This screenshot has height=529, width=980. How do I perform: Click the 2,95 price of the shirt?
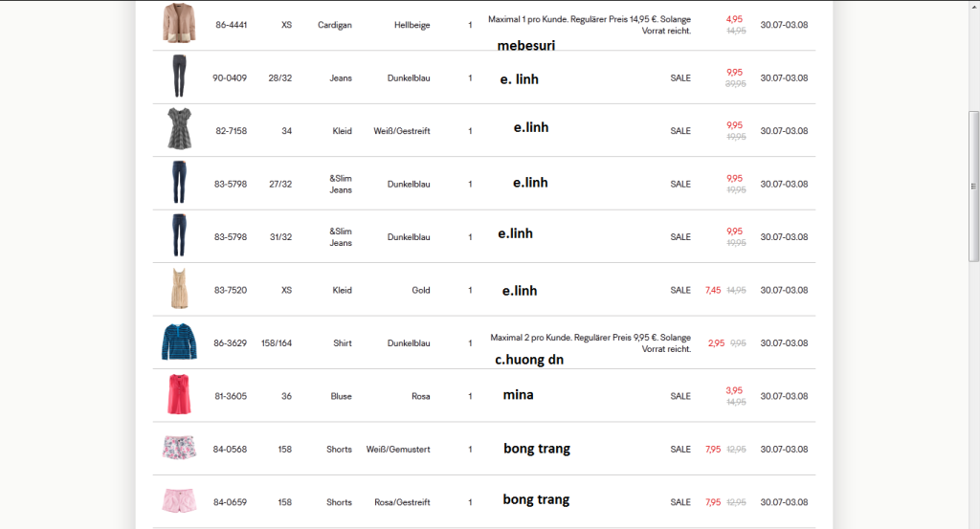click(x=717, y=342)
